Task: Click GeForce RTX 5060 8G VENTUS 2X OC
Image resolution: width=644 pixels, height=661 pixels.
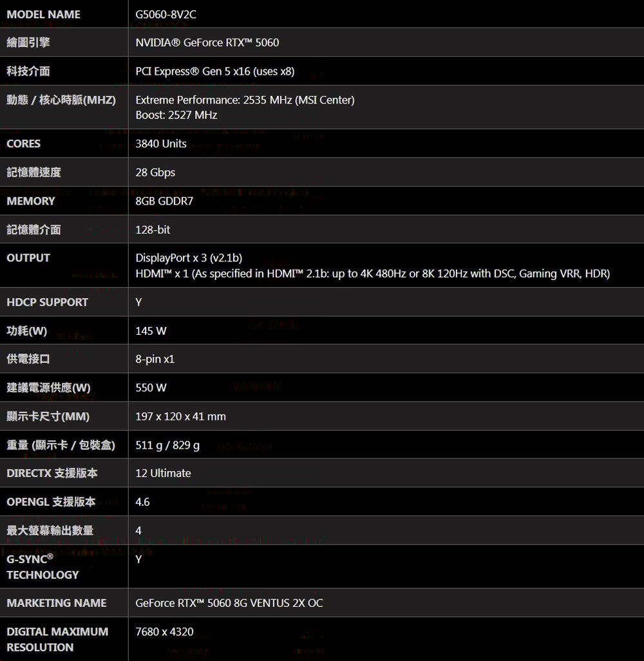Action: (229, 603)
